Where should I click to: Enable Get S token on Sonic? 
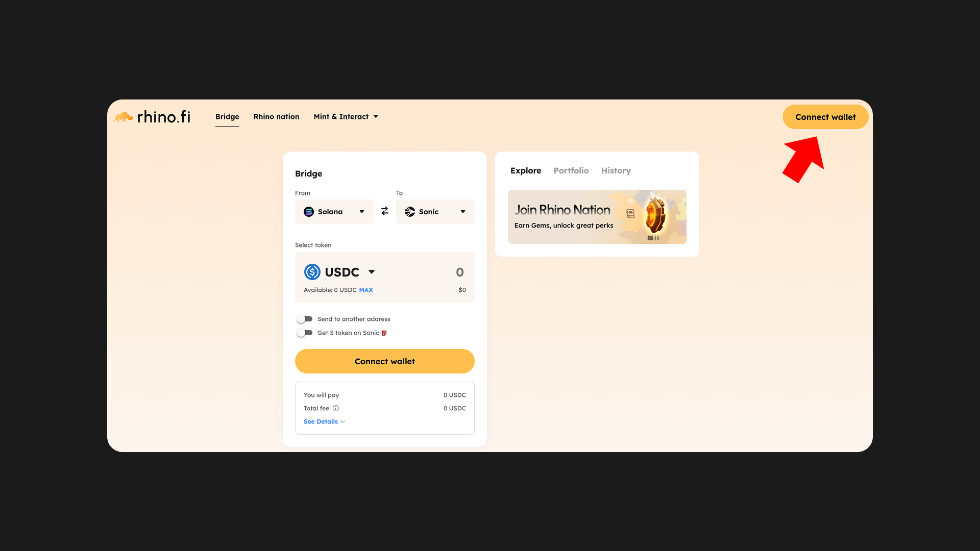point(305,333)
